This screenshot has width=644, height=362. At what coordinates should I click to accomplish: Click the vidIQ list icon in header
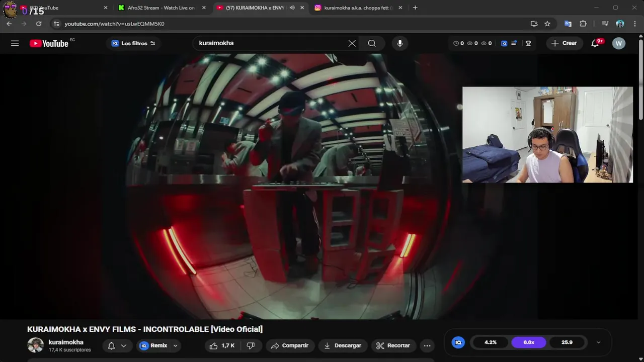click(x=514, y=43)
